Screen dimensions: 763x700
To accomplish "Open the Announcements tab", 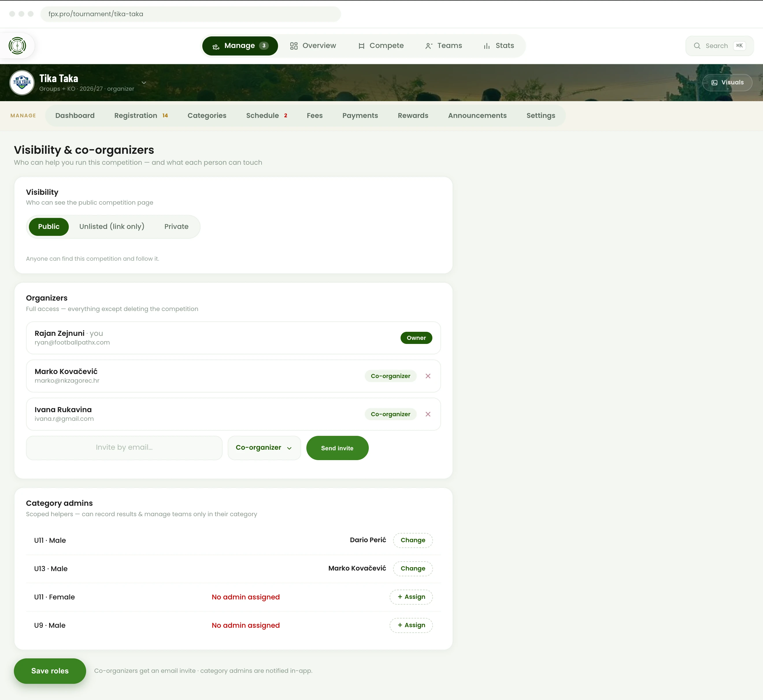I will coord(477,116).
